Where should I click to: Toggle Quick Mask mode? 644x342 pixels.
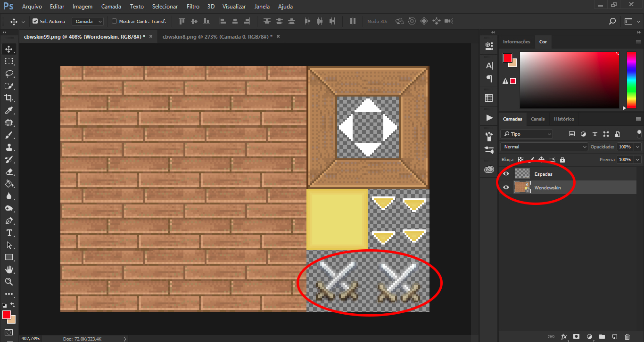point(9,332)
